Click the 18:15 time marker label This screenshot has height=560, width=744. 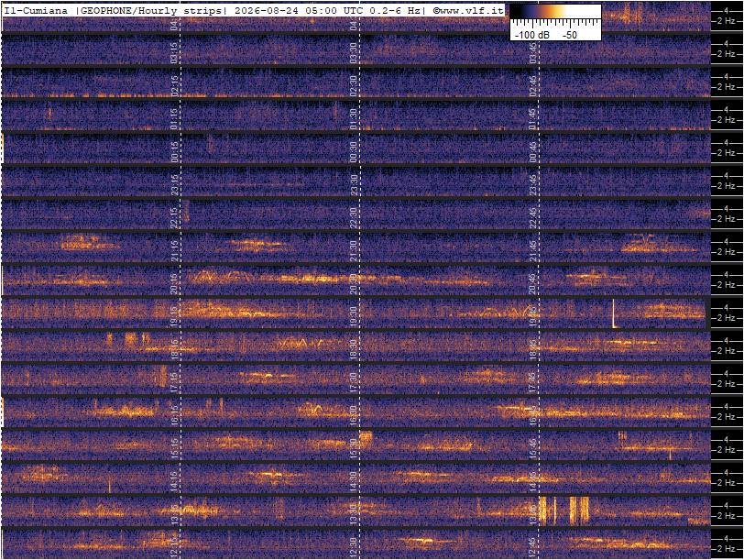[174, 350]
